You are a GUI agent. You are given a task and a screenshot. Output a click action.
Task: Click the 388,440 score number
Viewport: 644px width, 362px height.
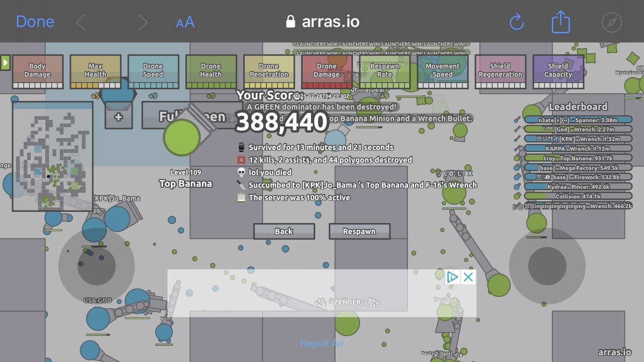pyautogui.click(x=282, y=123)
